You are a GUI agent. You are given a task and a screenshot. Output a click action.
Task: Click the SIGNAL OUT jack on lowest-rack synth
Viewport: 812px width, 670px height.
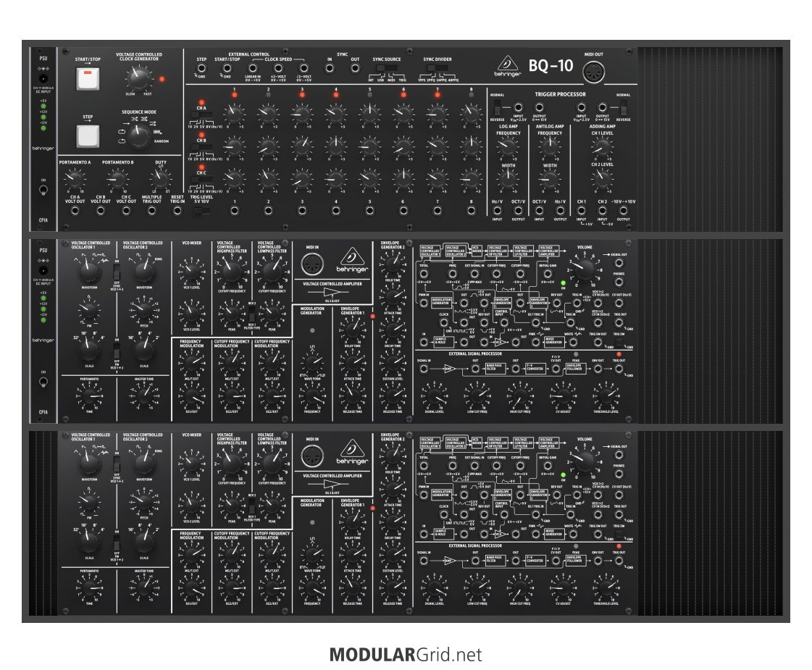pyautogui.click(x=619, y=455)
